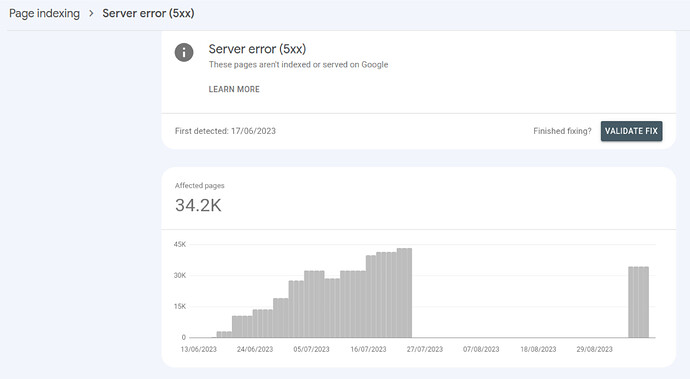Image resolution: width=690 pixels, height=379 pixels.
Task: Click the Server error (5xx) breadcrumb title
Action: click(x=148, y=13)
